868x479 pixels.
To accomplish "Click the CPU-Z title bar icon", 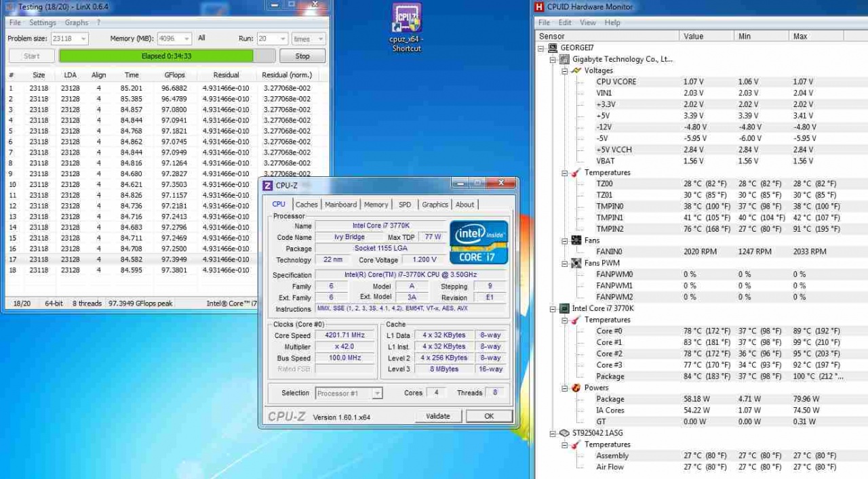I will pyautogui.click(x=268, y=186).
